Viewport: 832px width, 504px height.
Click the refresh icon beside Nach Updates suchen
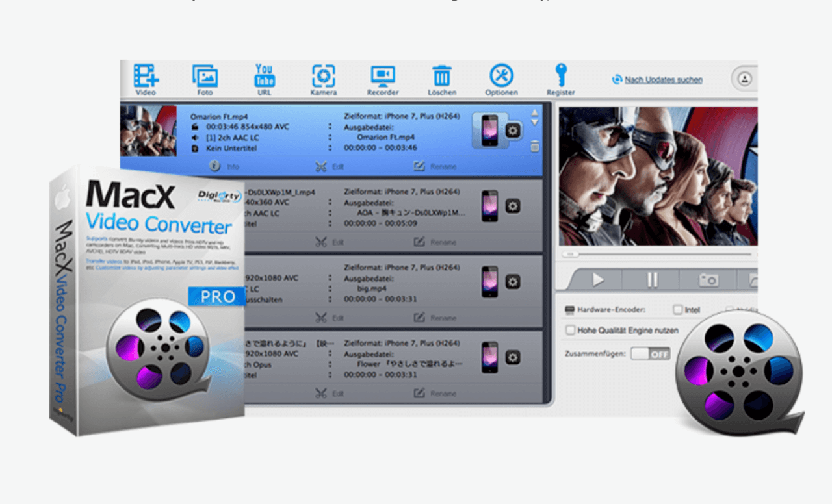click(617, 79)
